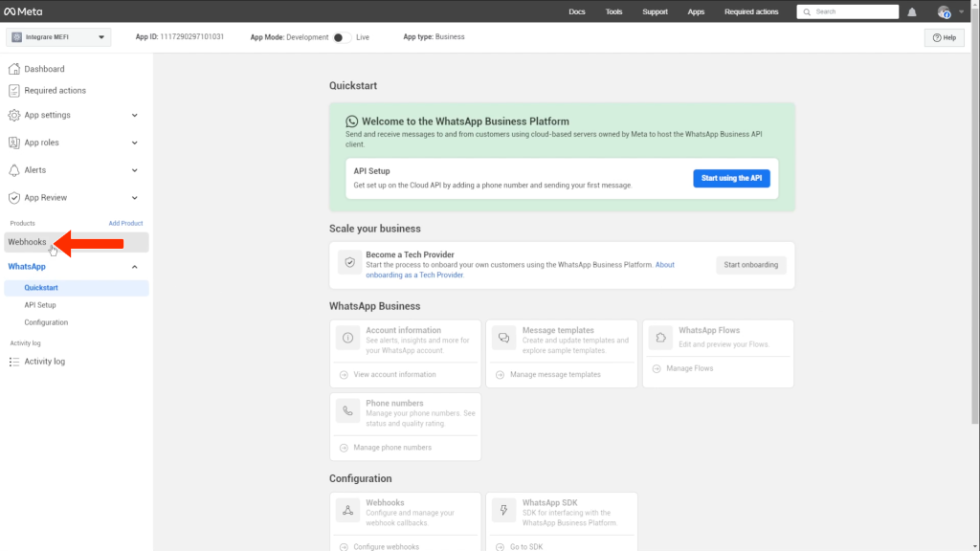Image resolution: width=980 pixels, height=551 pixels.
Task: Toggle App Mode from Development to Live
Action: click(x=342, y=37)
